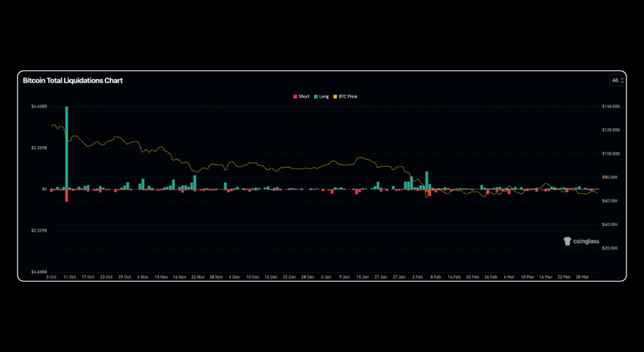Toggle the Long series in the legend

pyautogui.click(x=321, y=96)
